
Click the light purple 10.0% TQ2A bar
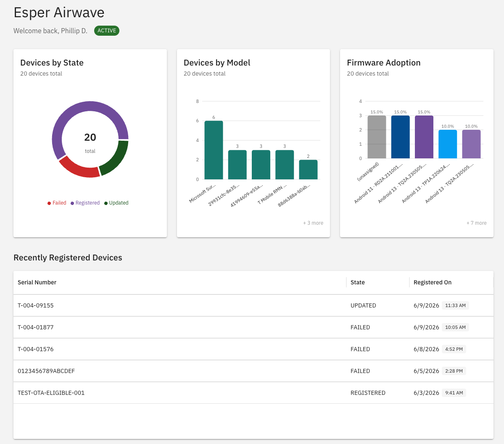tap(471, 144)
